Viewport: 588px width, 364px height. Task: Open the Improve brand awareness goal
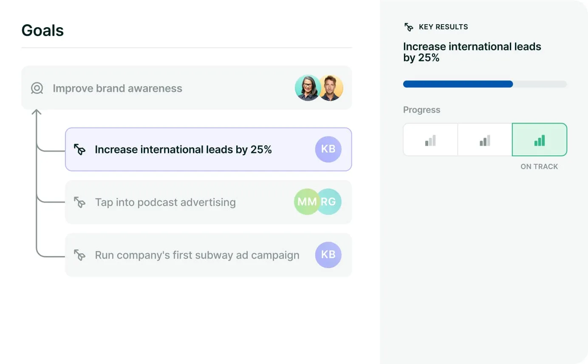pos(118,88)
